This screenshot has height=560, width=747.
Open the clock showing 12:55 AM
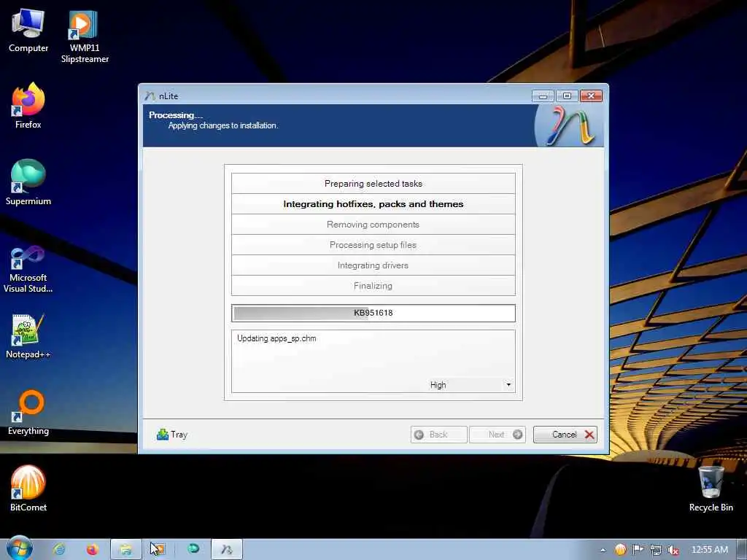point(709,550)
